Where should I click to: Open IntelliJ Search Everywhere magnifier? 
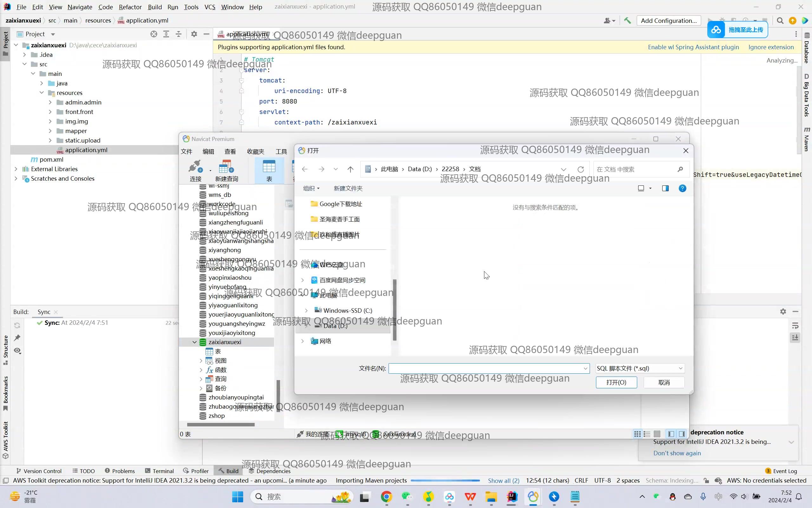(x=780, y=21)
